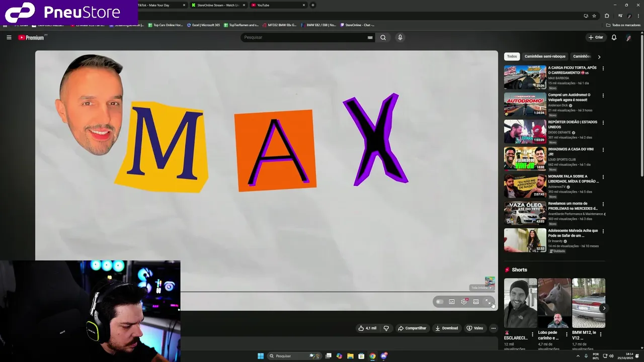
Task: Open options for Mercedes PROBLEMAS video
Action: click(x=603, y=204)
